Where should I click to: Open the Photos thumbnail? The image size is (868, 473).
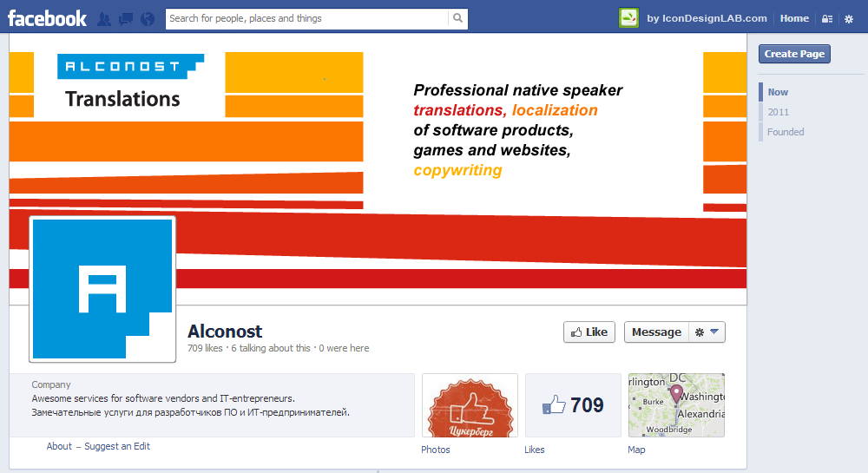470,405
